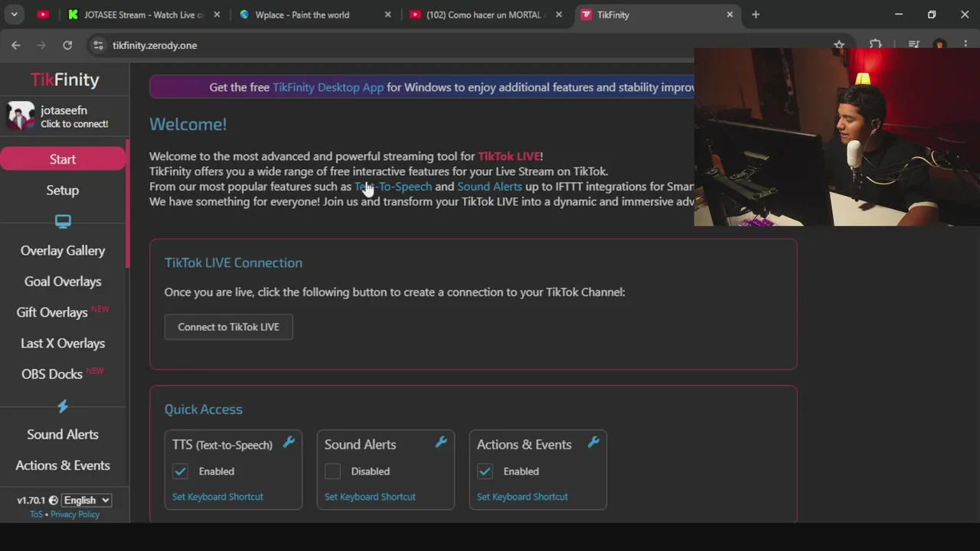Close the Wplace tab
Screen dimensions: 980x551
point(387,15)
